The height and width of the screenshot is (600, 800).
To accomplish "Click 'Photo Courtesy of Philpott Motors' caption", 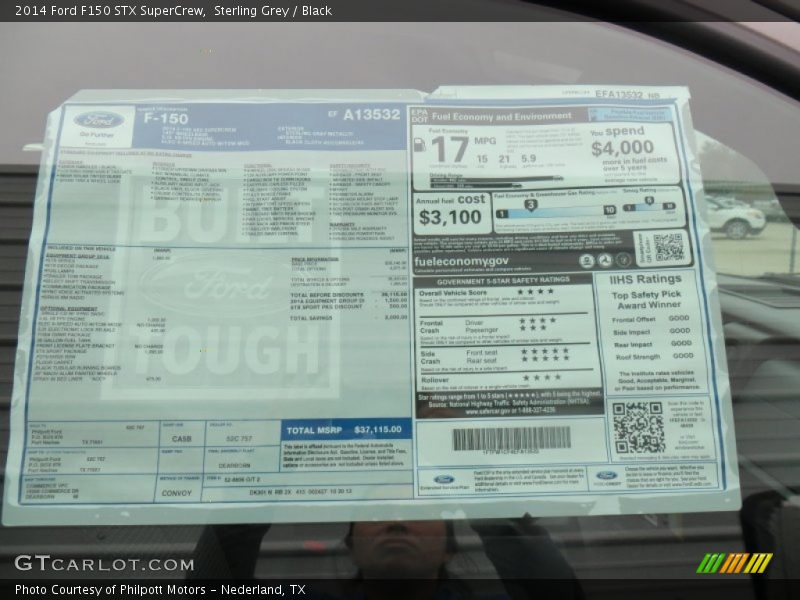I will [x=110, y=590].
